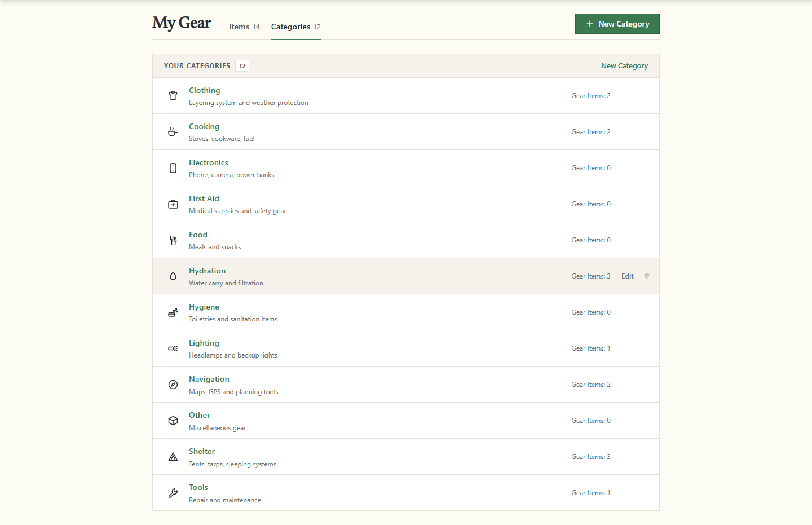Click the Hygiene soap icon

click(x=173, y=312)
